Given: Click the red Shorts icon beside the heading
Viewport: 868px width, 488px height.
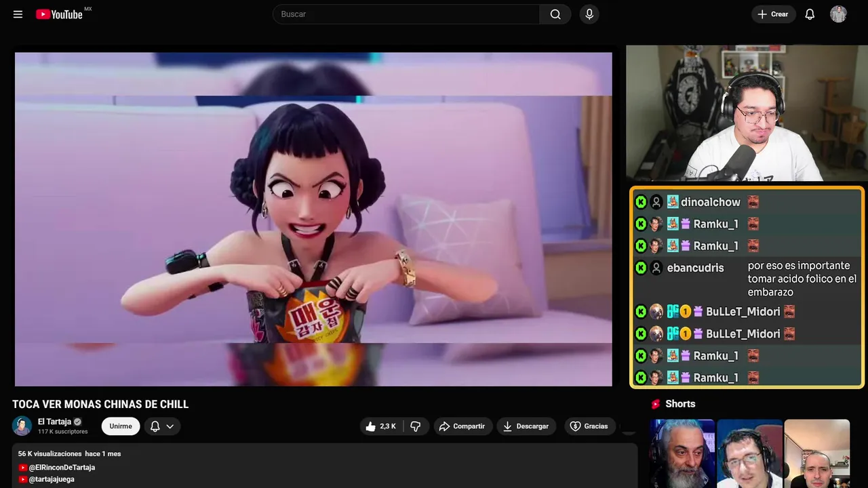Looking at the screenshot, I should pyautogui.click(x=656, y=404).
